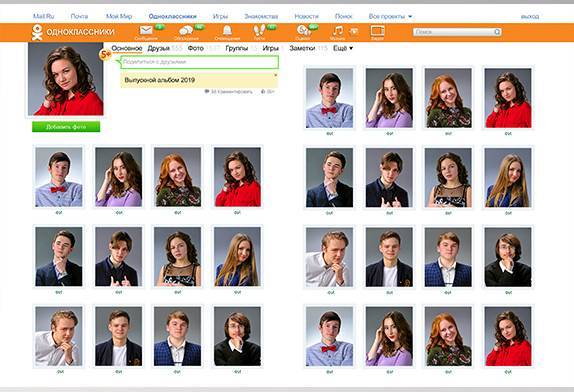Open the Видео screen icon
The image size is (574, 392).
[x=377, y=30]
